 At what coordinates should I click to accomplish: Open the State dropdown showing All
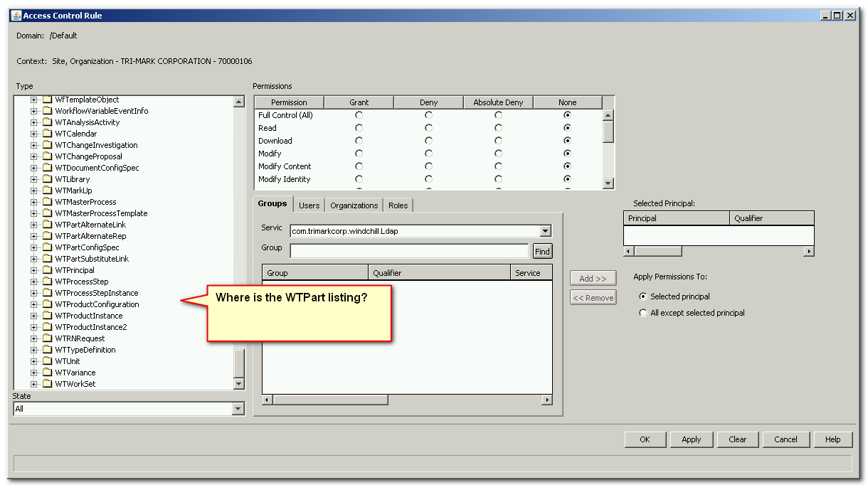(238, 409)
